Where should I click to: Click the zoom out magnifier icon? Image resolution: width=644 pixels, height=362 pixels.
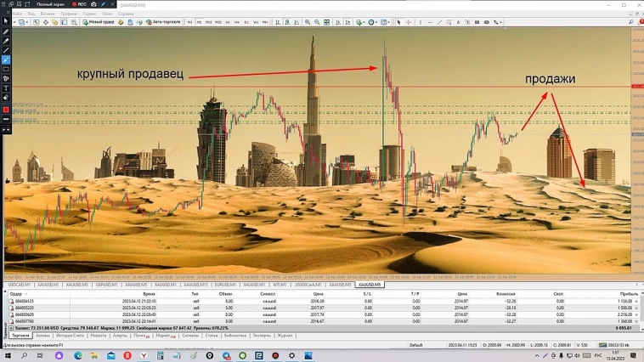pyautogui.click(x=317, y=22)
